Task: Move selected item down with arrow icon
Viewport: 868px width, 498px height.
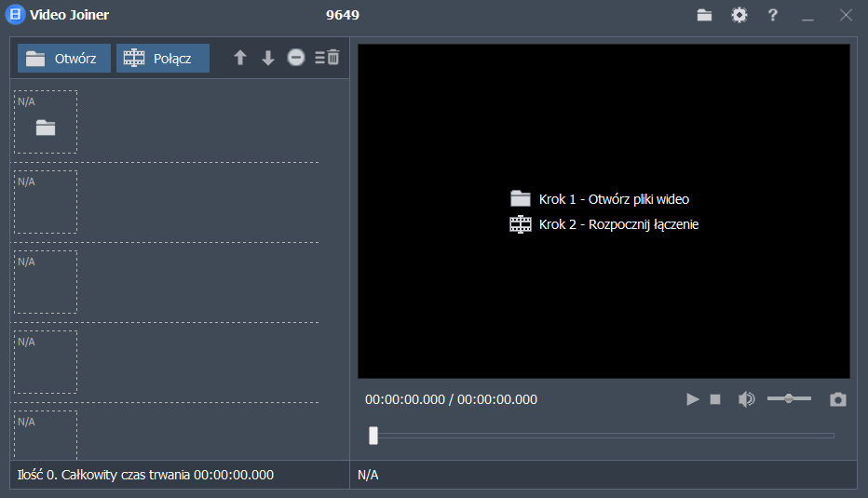Action: [268, 58]
